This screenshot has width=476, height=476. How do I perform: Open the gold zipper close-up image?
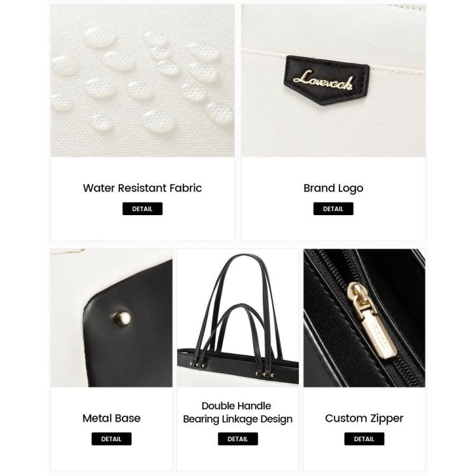[364, 318]
